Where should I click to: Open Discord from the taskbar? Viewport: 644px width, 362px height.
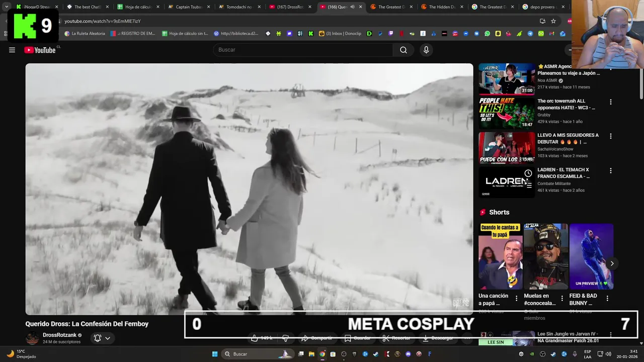click(x=408, y=354)
